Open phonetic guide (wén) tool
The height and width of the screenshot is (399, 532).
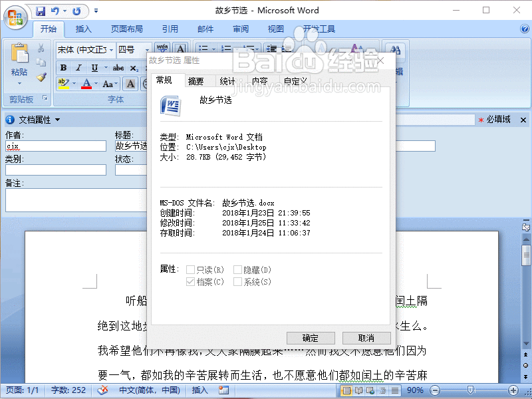tap(162, 48)
